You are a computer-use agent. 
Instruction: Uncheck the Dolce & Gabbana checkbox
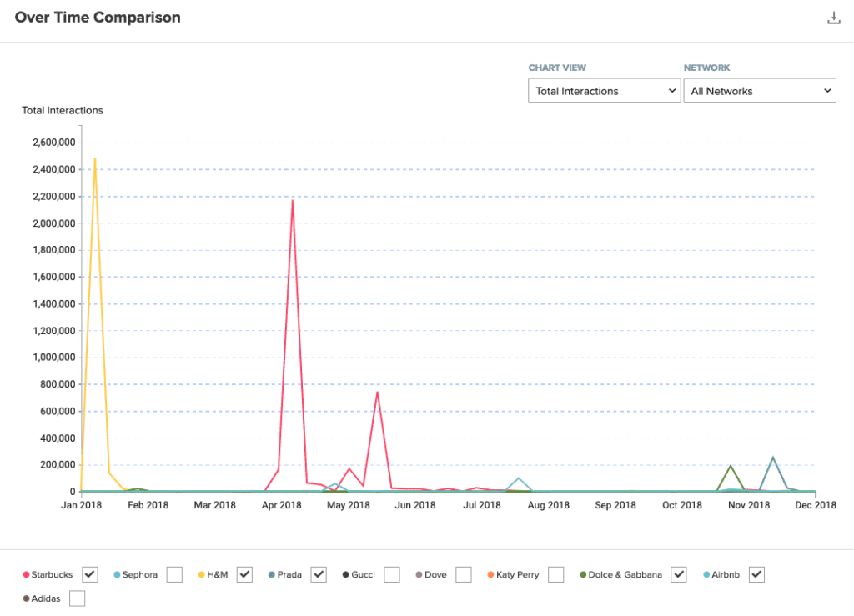click(x=679, y=574)
